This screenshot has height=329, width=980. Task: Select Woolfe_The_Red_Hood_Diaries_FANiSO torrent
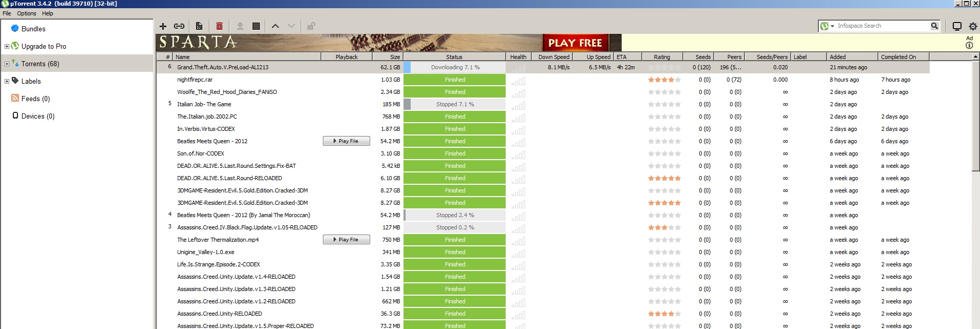click(227, 92)
